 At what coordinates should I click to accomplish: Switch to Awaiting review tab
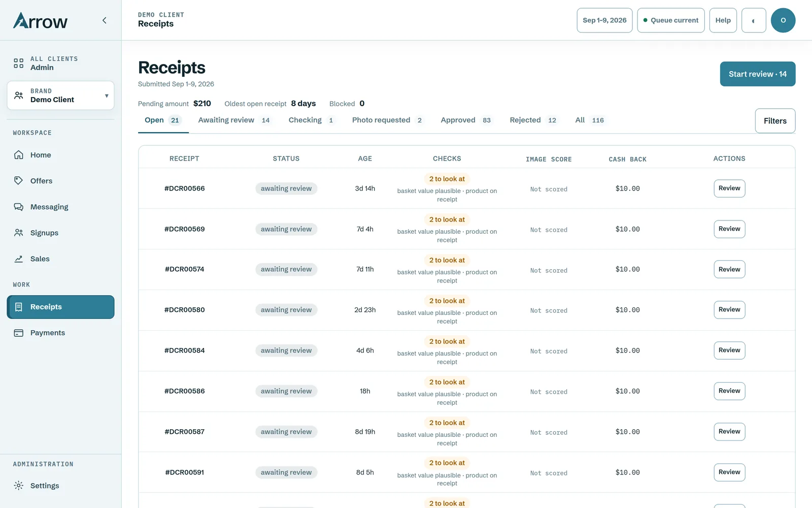(234, 120)
